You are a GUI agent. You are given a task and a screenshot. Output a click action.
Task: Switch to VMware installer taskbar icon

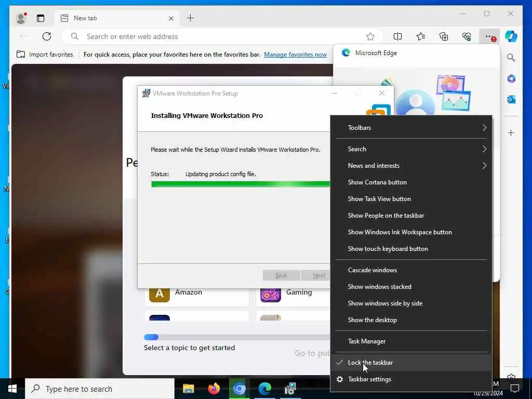coord(290,389)
